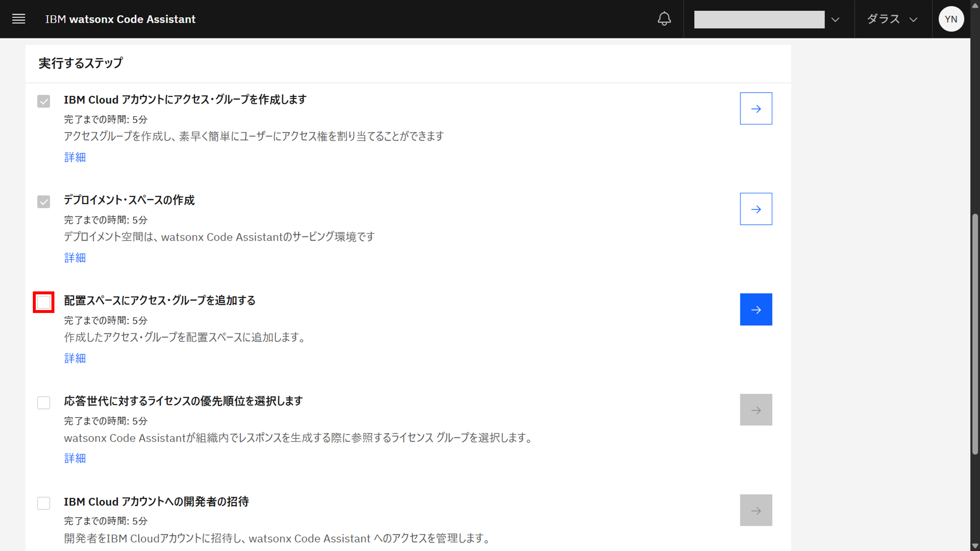Open 詳細 link under deployment space step
The image size is (980, 551).
pos(75,258)
